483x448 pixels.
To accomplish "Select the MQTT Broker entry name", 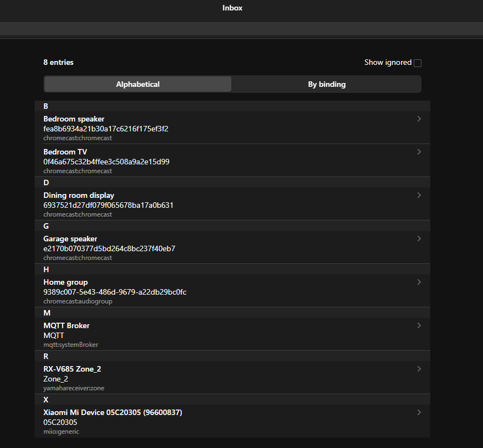I will [x=66, y=325].
